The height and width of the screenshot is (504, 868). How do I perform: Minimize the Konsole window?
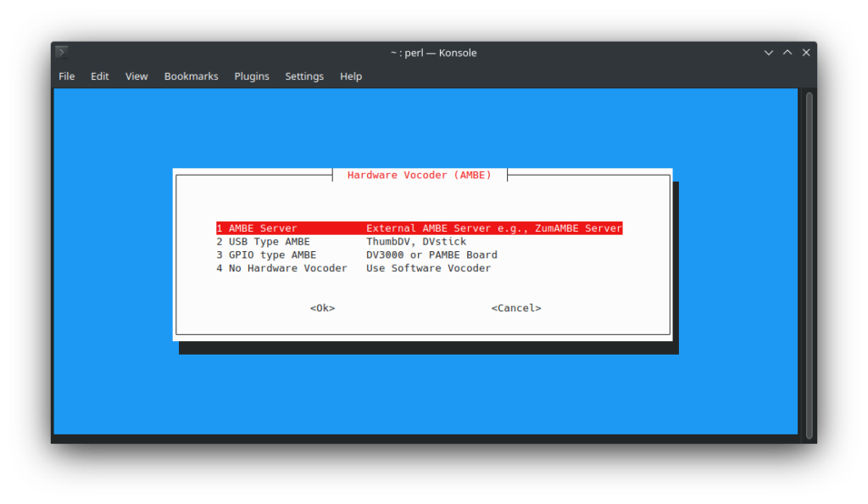click(768, 53)
